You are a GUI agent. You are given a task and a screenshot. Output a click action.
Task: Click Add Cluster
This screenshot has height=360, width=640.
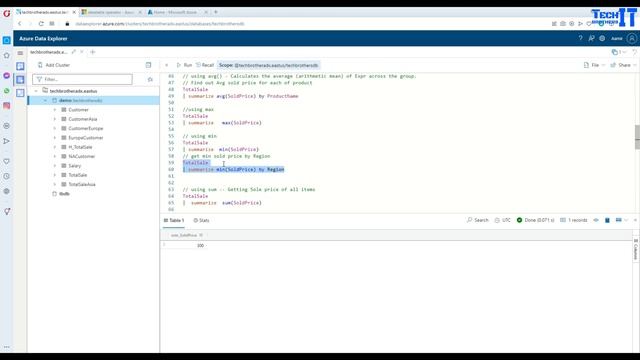tap(53, 65)
